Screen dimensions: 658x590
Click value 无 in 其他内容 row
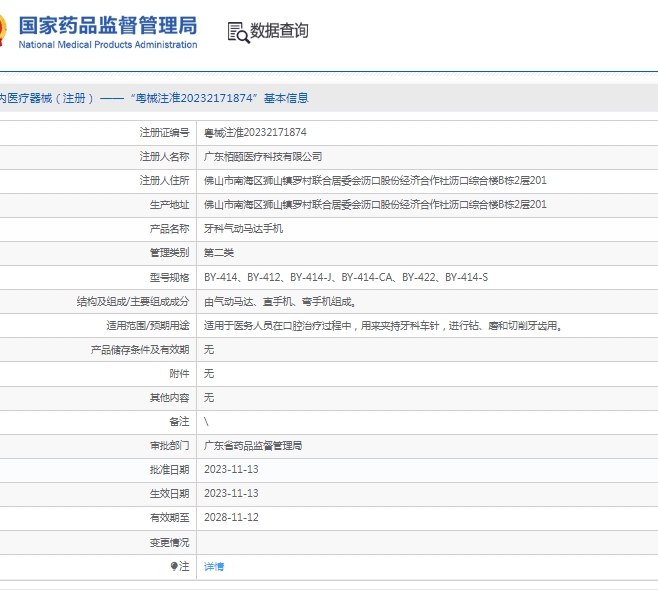(x=209, y=397)
